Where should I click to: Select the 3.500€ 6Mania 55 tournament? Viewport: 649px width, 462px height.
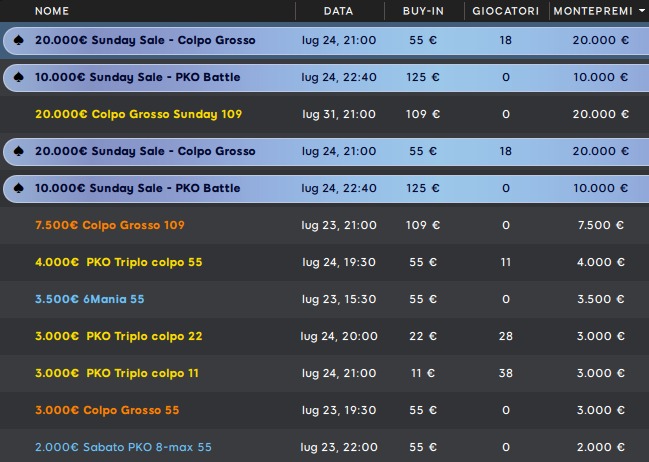[x=88, y=300]
